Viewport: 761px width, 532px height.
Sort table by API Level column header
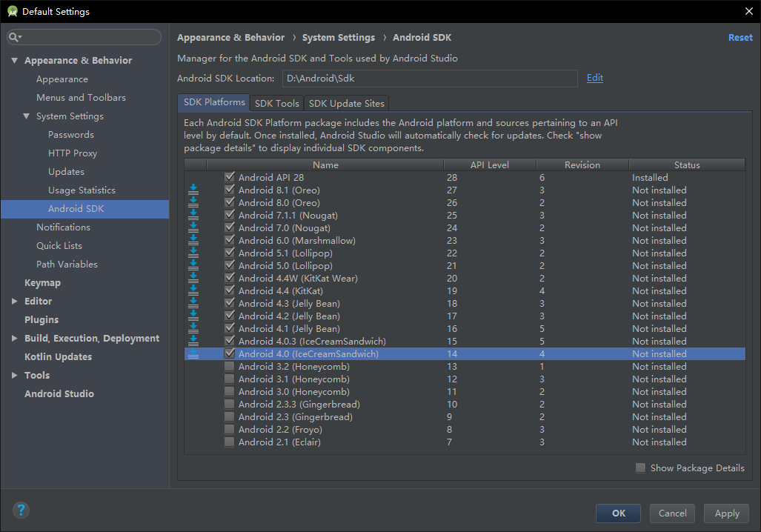click(x=490, y=165)
